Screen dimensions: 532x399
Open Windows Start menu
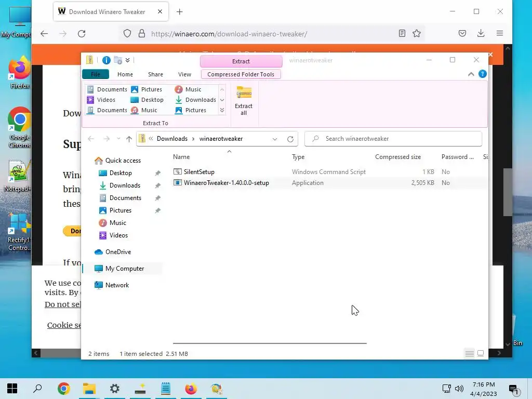tap(12, 389)
